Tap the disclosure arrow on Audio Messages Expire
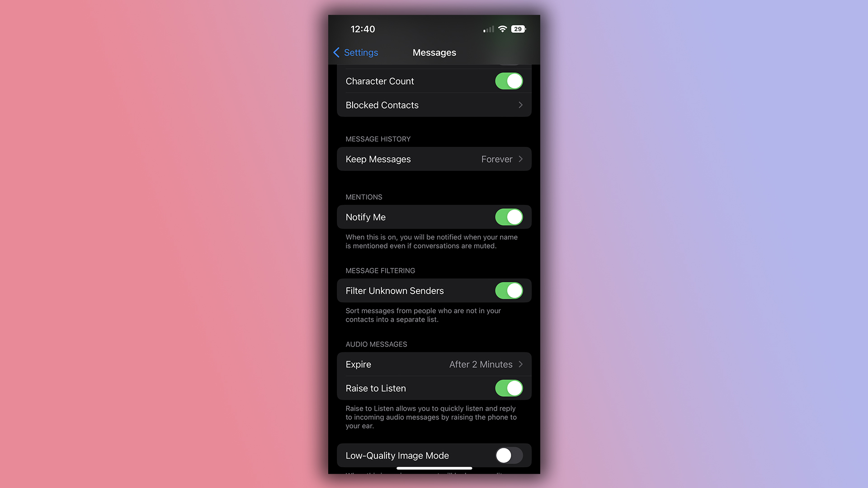Image resolution: width=868 pixels, height=488 pixels. pyautogui.click(x=520, y=364)
